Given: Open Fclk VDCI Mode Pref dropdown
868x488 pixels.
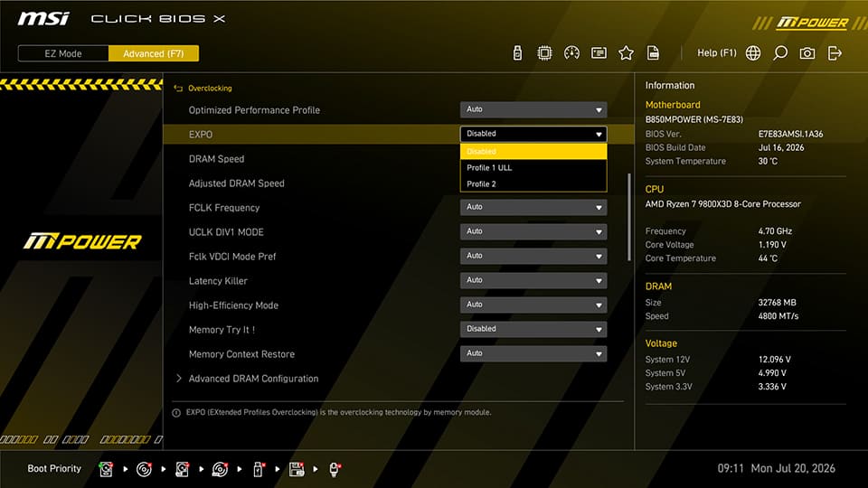Looking at the screenshot, I should tap(533, 256).
